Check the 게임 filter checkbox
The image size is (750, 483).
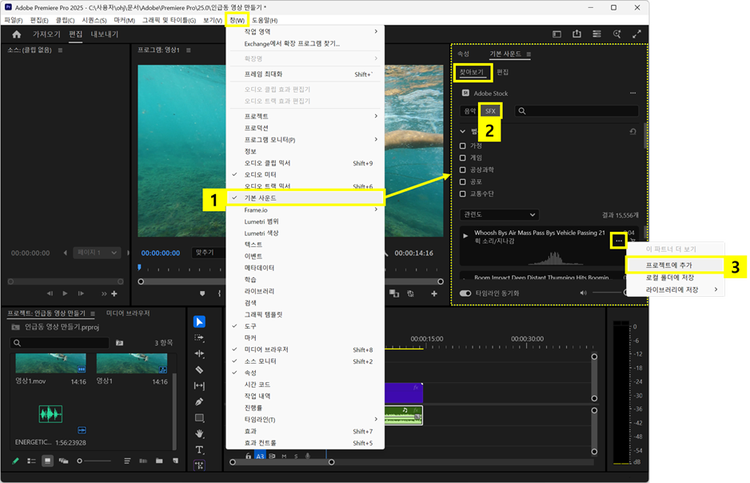463,157
